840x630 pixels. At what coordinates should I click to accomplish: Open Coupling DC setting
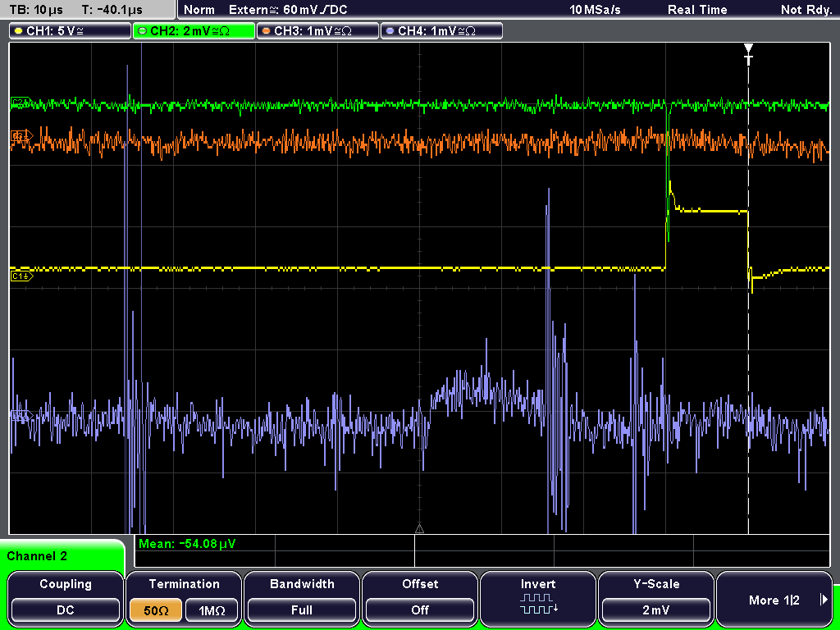tap(66, 598)
